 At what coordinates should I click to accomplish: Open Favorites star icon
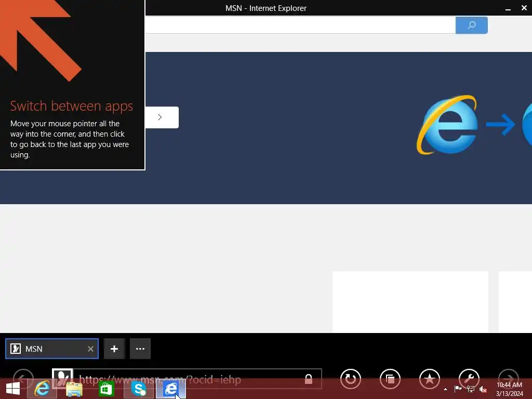tap(430, 379)
